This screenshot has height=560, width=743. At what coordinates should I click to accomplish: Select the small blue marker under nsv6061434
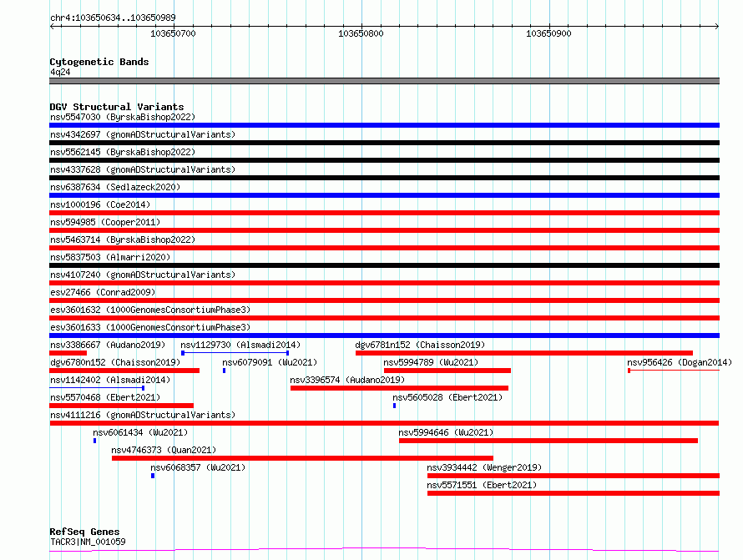pos(95,441)
